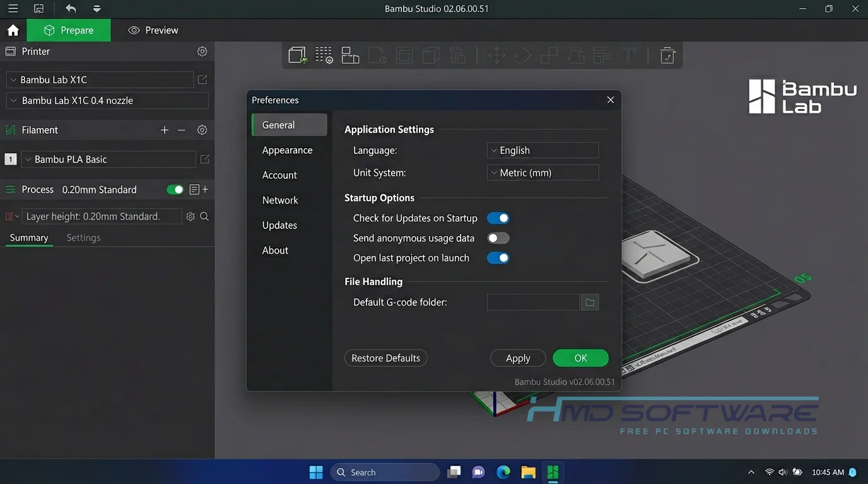Image resolution: width=868 pixels, height=484 pixels.
Task: Add a filament with plus icon
Action: pos(165,130)
